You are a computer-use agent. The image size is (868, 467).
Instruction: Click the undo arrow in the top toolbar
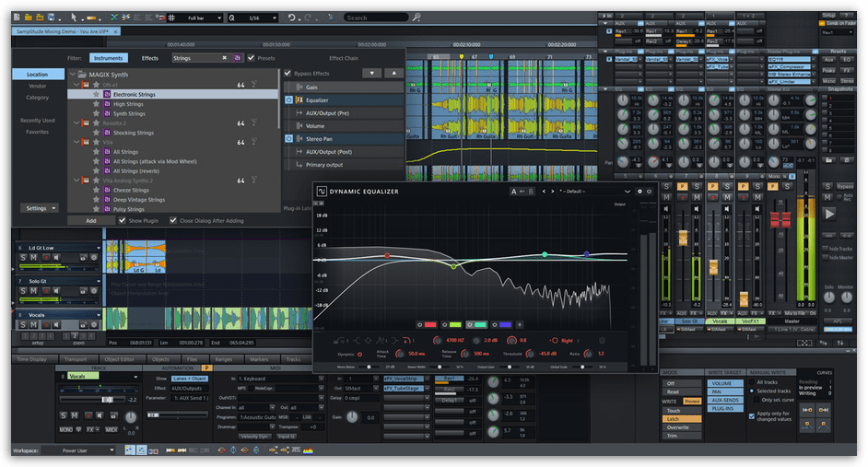pos(292,18)
